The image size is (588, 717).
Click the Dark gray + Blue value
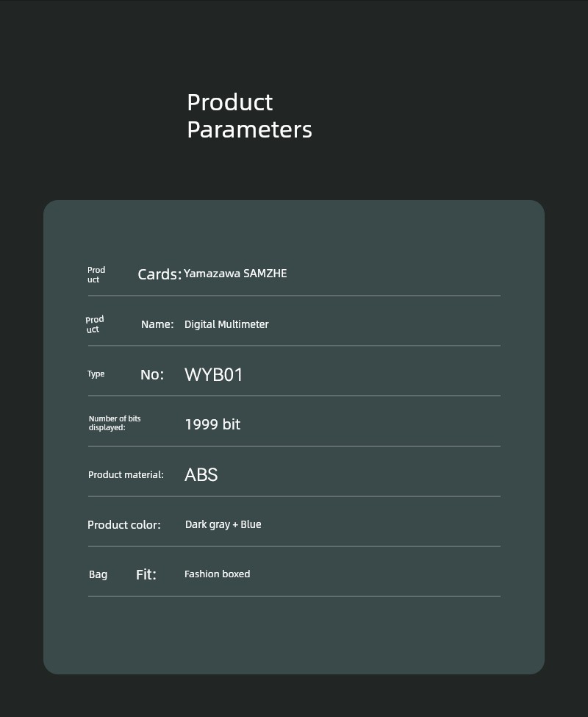(x=223, y=524)
